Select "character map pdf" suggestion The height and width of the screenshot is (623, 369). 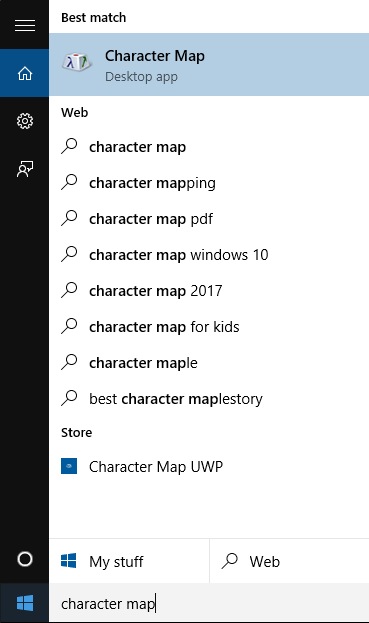coord(209,219)
